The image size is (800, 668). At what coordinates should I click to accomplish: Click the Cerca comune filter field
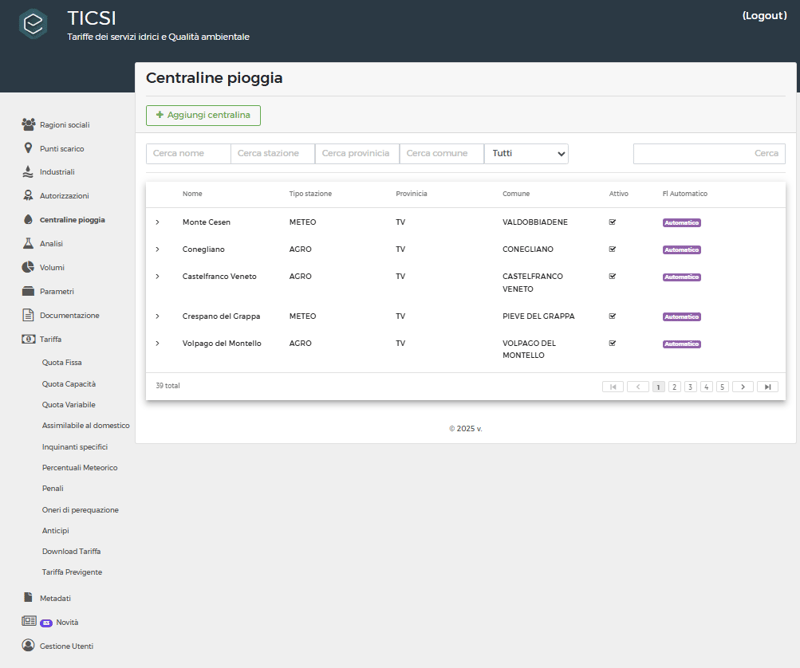coord(441,154)
